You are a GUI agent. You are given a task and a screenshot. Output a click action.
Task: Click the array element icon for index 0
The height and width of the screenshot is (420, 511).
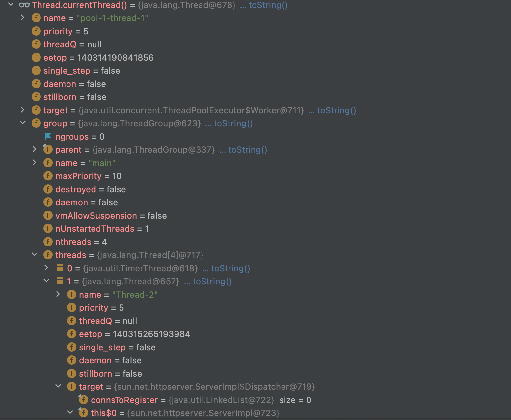tap(60, 268)
